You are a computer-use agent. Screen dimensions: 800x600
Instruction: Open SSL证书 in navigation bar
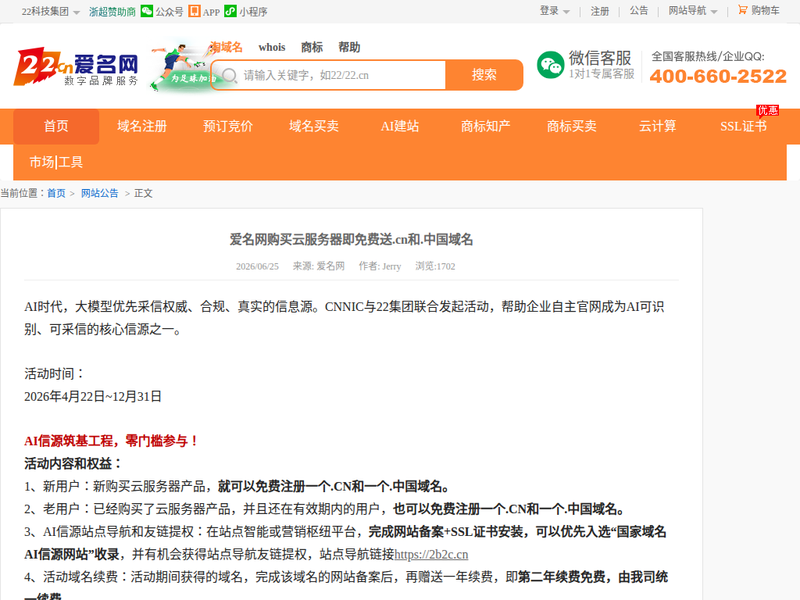tap(743, 126)
